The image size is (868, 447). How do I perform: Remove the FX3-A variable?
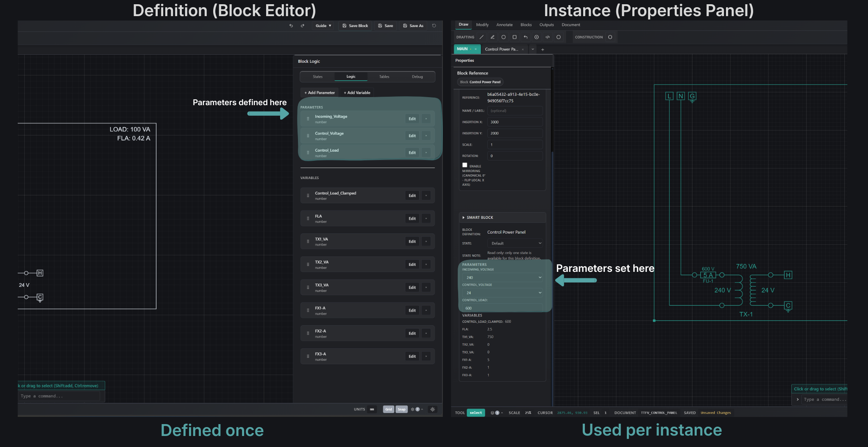tap(426, 357)
